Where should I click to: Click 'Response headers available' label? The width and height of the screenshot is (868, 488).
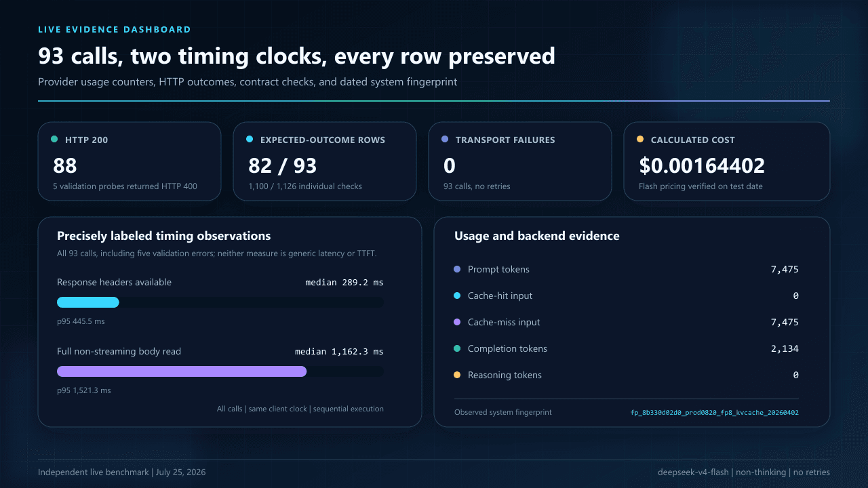115,282
